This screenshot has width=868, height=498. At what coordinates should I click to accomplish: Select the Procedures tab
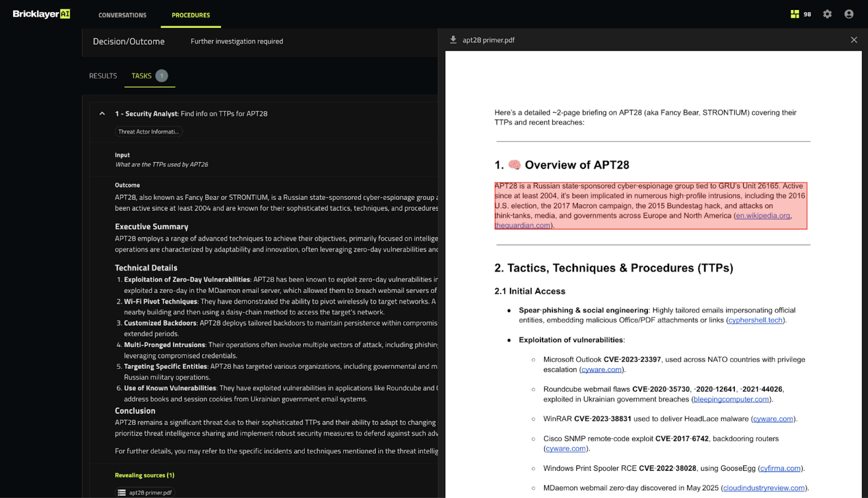coord(191,15)
